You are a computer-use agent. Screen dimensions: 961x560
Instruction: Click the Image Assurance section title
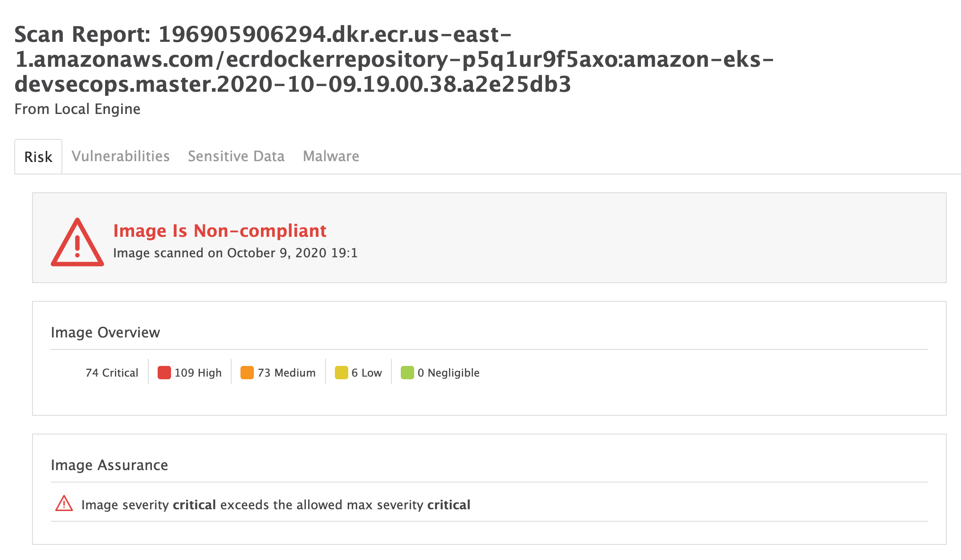[x=110, y=465]
